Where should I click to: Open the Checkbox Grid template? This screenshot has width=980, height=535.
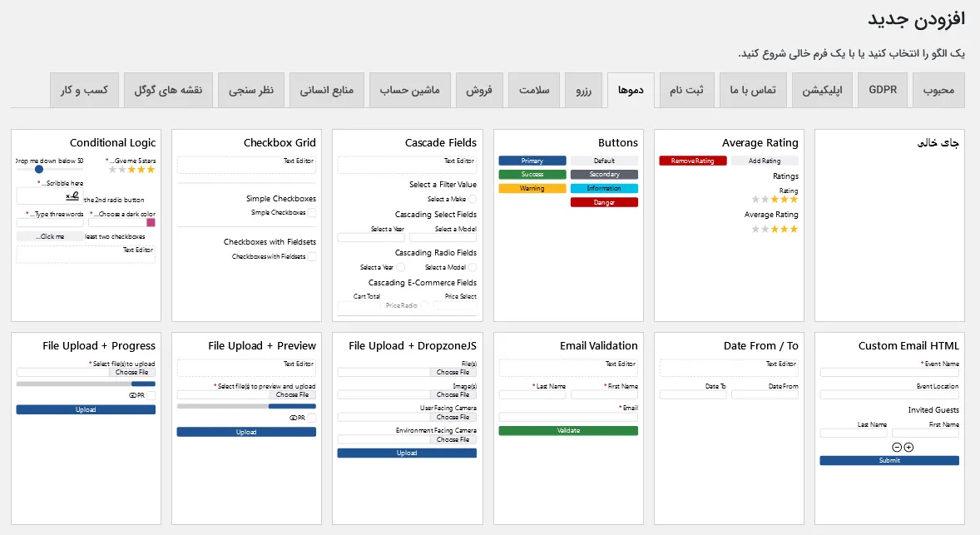pyautogui.click(x=247, y=225)
